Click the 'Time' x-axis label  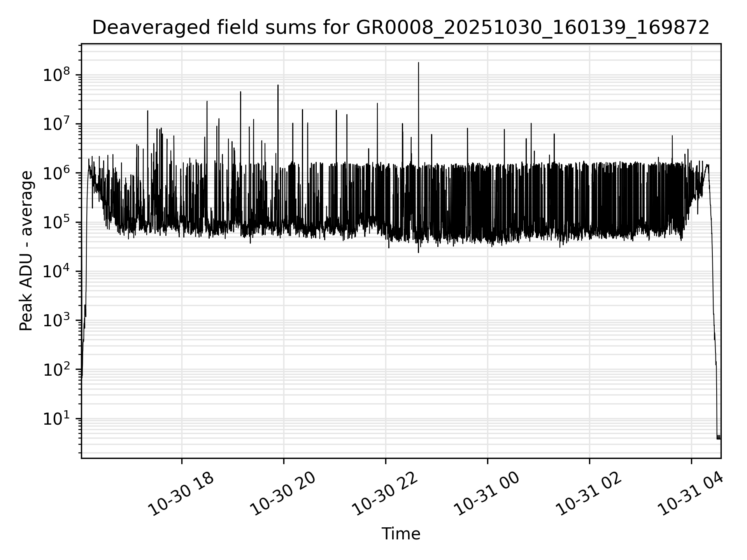point(401,534)
